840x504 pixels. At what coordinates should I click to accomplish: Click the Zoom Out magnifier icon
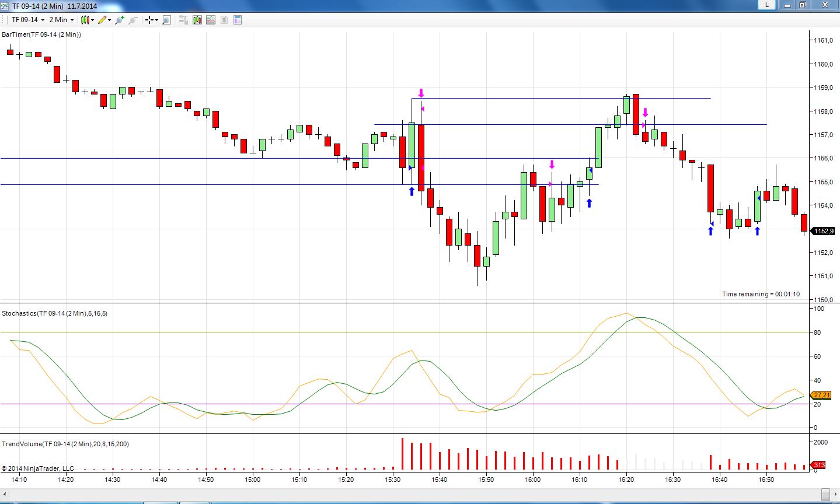pyautogui.click(x=133, y=20)
